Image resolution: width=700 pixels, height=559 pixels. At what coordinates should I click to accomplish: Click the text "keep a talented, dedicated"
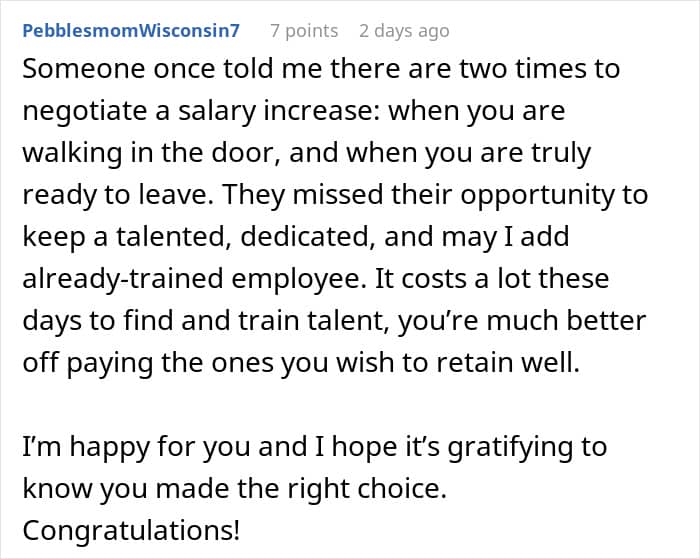198,237
